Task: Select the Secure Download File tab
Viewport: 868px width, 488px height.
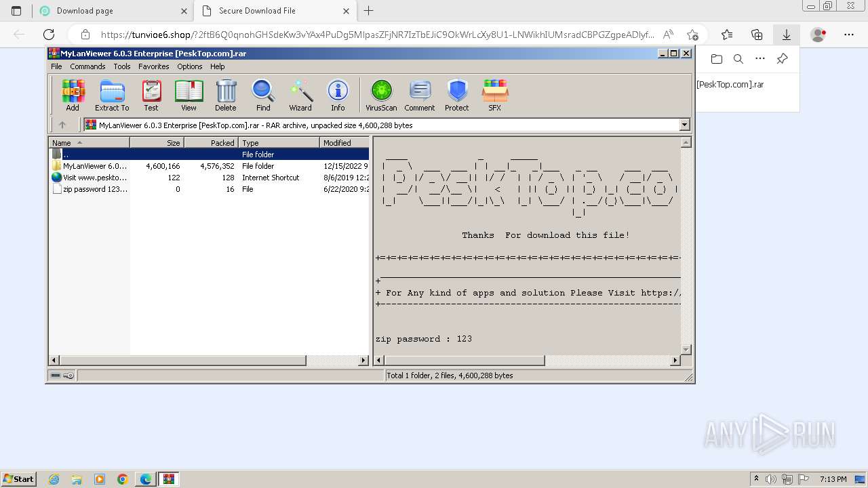Action: coord(275,11)
